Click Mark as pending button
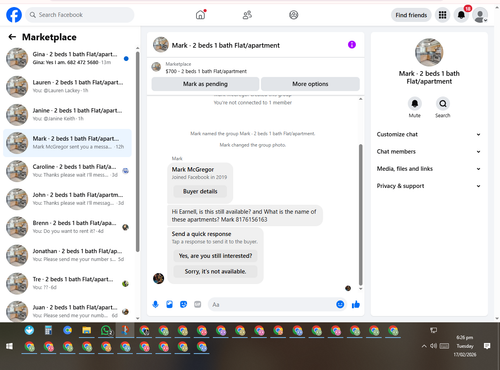The width and height of the screenshot is (500, 370). [205, 84]
